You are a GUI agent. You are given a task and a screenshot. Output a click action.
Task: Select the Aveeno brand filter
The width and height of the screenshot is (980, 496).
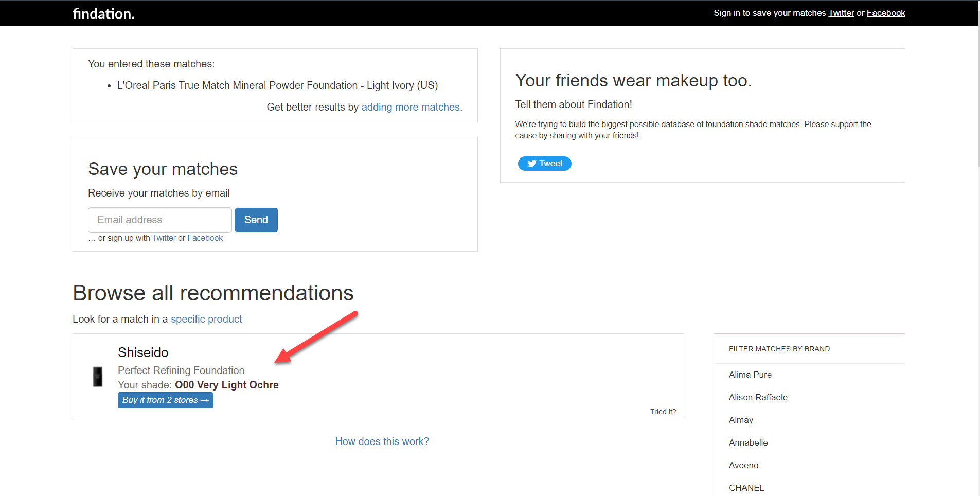click(x=743, y=465)
